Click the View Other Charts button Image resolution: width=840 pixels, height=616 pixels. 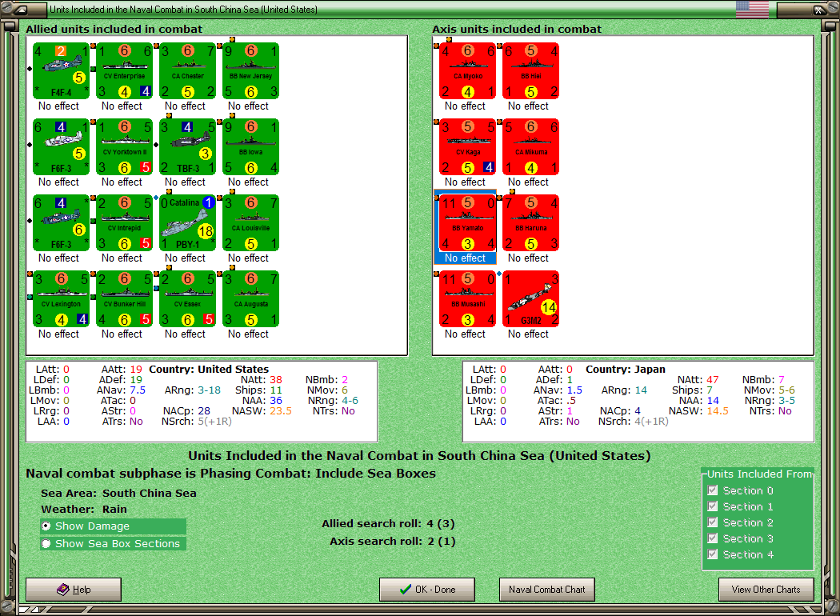click(x=766, y=590)
